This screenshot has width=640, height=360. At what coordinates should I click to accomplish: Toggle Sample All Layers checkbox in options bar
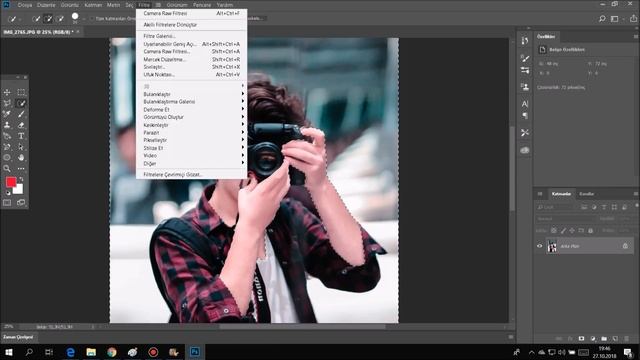[91, 19]
